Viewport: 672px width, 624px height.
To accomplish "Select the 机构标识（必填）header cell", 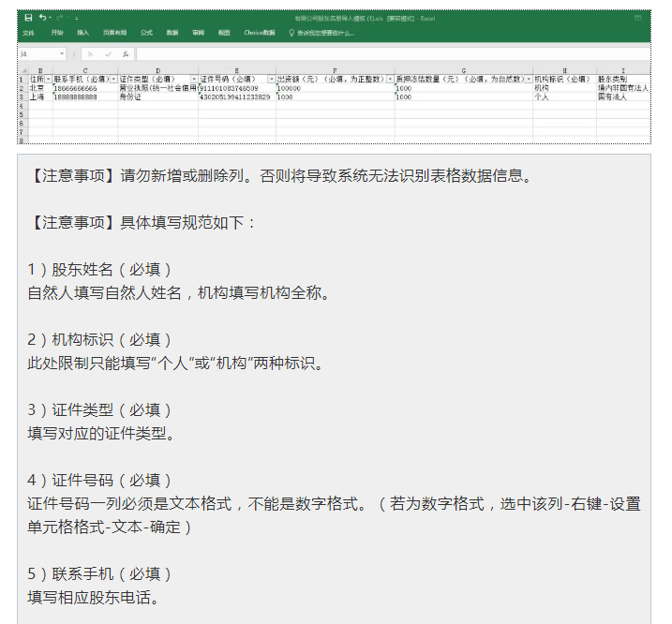I will pos(564,80).
